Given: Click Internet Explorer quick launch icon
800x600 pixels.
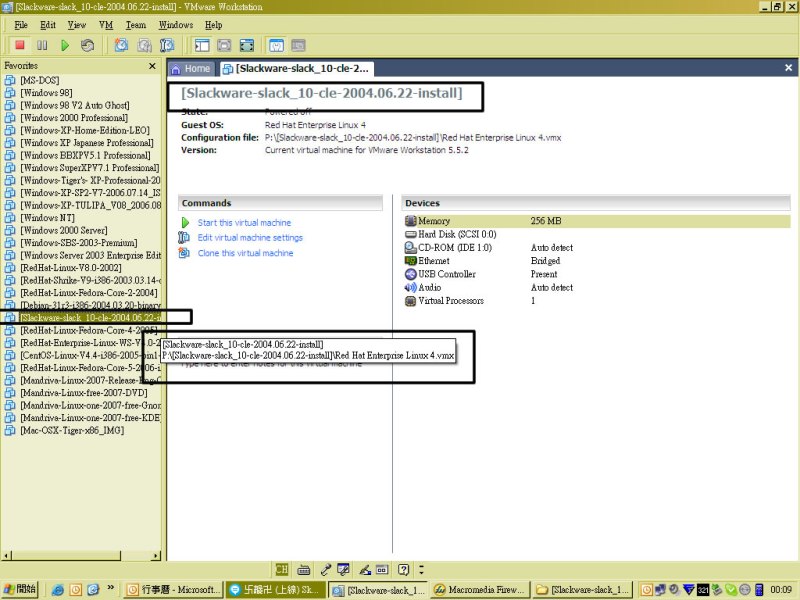Looking at the screenshot, I should (58, 590).
